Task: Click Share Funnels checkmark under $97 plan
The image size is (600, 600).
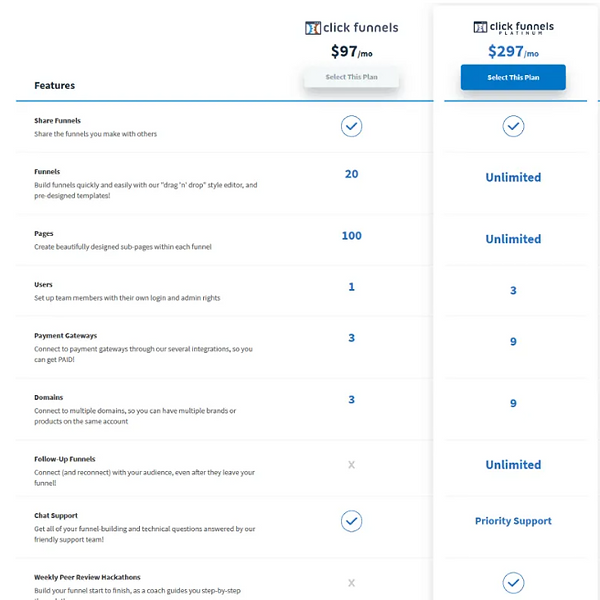Action: coord(351,126)
